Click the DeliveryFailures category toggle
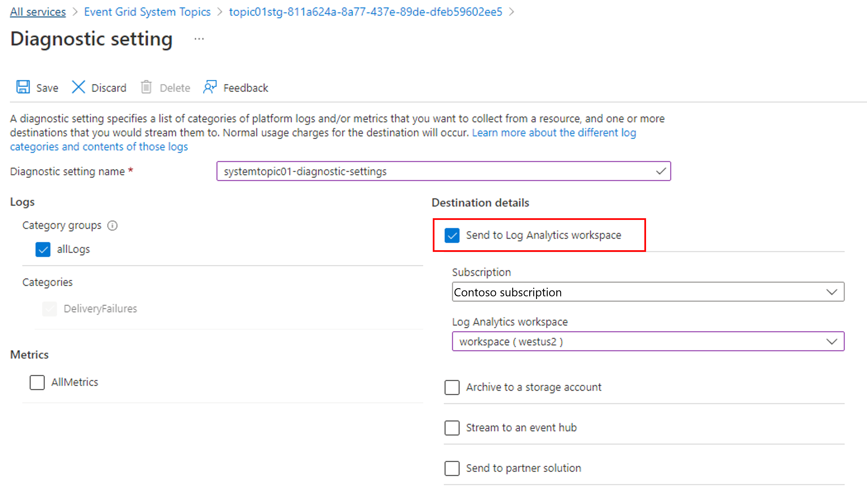Image resolution: width=867 pixels, height=504 pixels. [x=50, y=308]
